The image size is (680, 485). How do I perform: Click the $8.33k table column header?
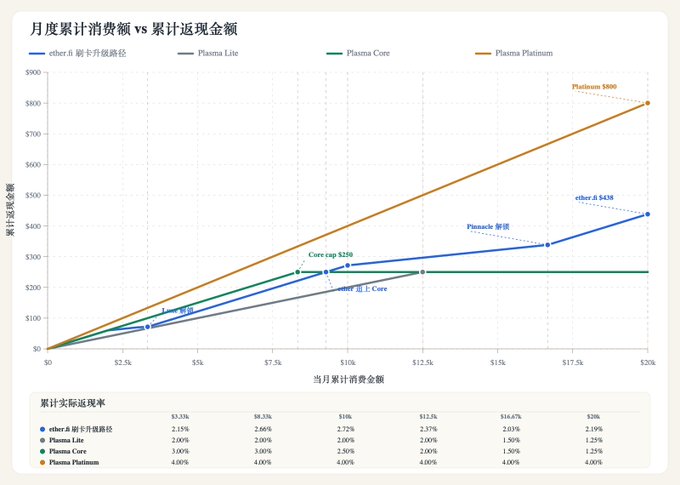point(263,416)
